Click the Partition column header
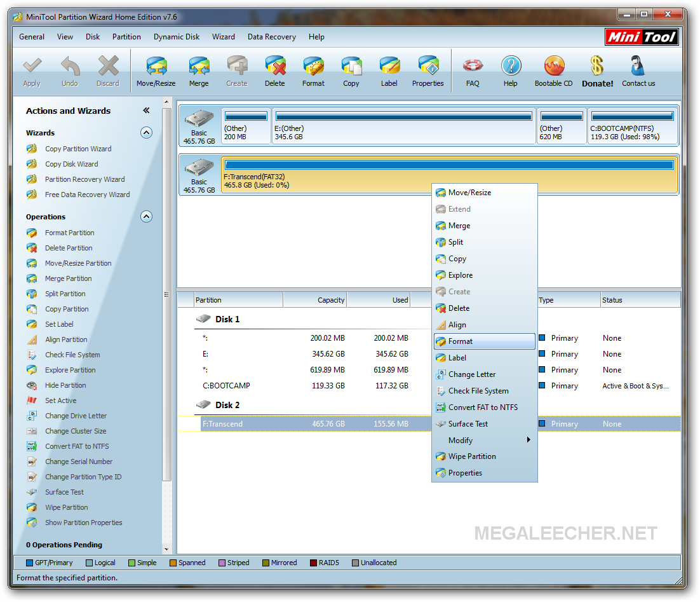The image size is (700, 602). (x=238, y=300)
